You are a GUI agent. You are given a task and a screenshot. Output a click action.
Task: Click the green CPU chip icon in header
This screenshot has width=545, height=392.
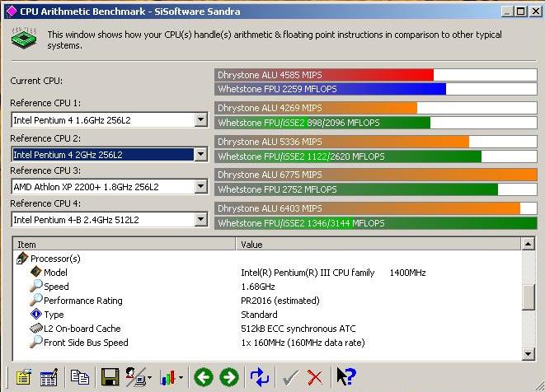tap(24, 38)
